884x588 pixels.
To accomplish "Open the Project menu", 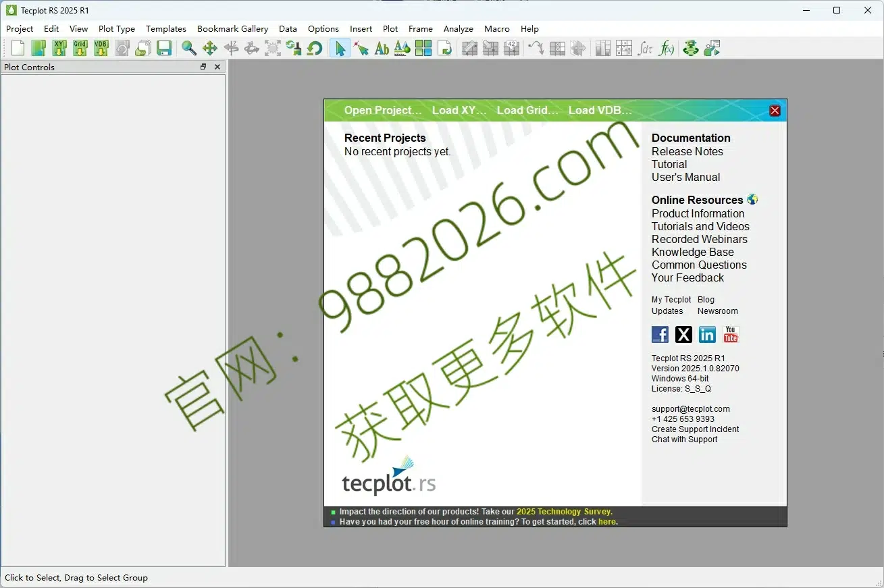I will point(20,29).
